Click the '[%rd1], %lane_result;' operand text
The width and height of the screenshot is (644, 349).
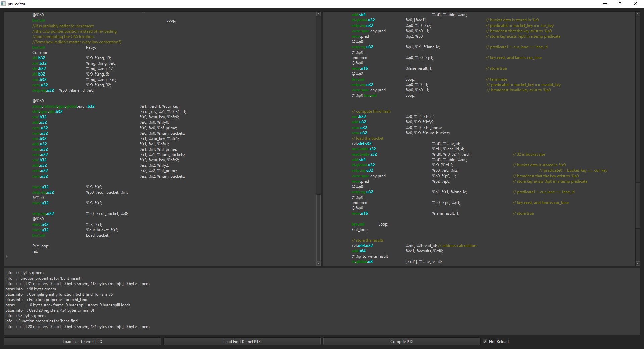click(x=424, y=262)
